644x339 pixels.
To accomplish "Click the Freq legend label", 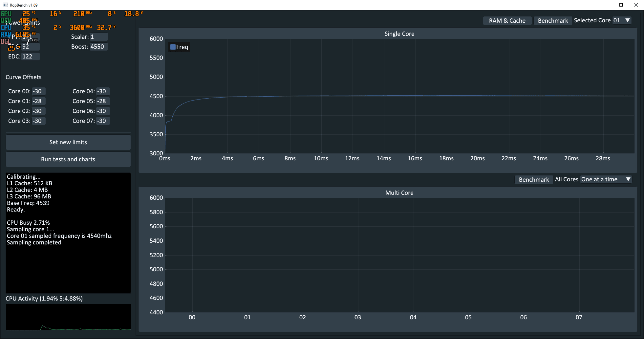I will pyautogui.click(x=182, y=47).
